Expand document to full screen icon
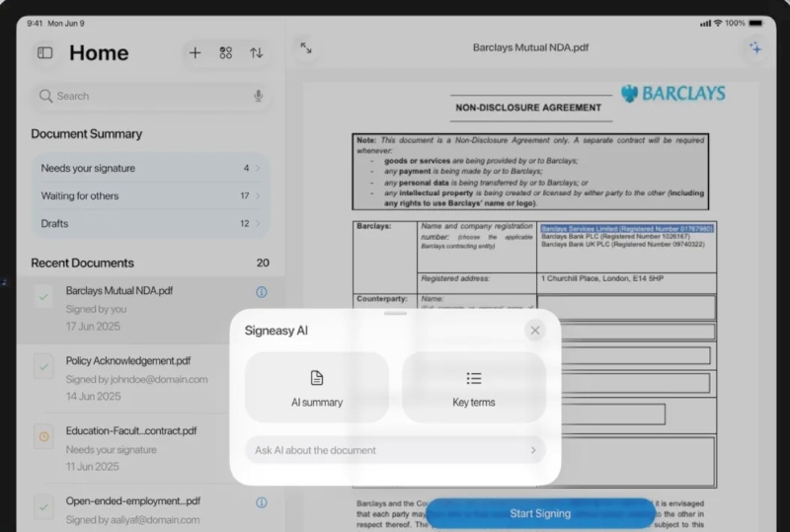Screen dimensions: 790x532 [306, 47]
